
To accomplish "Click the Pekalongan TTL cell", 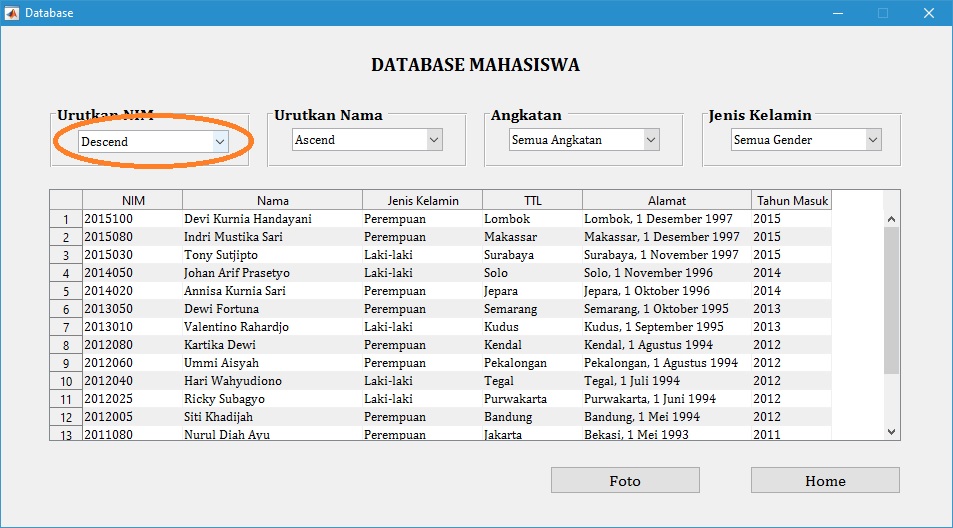I will (x=515, y=363).
